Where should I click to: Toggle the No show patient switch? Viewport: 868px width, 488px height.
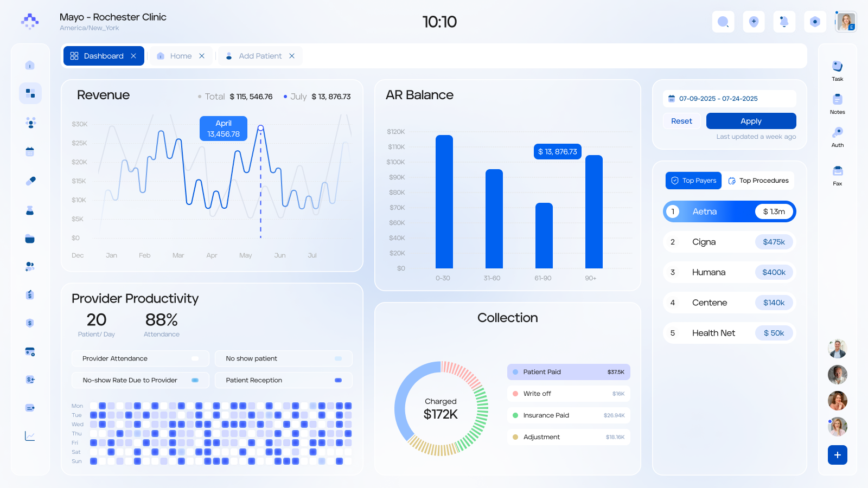[x=338, y=358]
